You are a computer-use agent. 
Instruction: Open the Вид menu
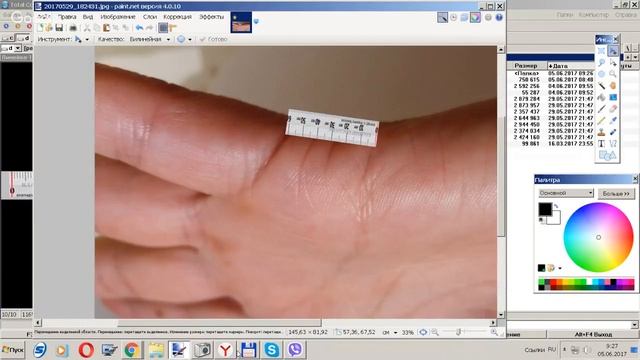(x=88, y=17)
